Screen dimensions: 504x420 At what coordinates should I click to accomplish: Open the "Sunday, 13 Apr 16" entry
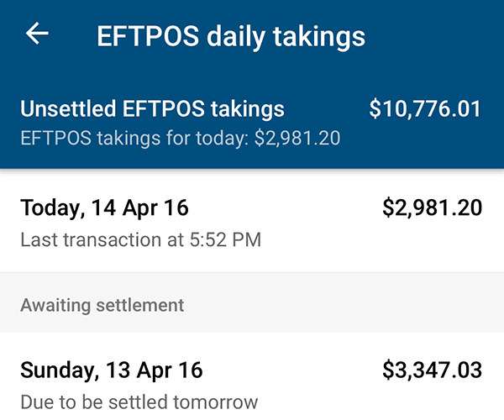[x=111, y=370]
